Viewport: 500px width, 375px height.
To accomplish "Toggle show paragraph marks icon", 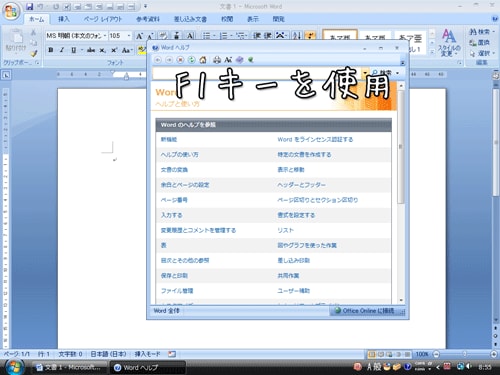I will pyautogui.click(x=310, y=36).
